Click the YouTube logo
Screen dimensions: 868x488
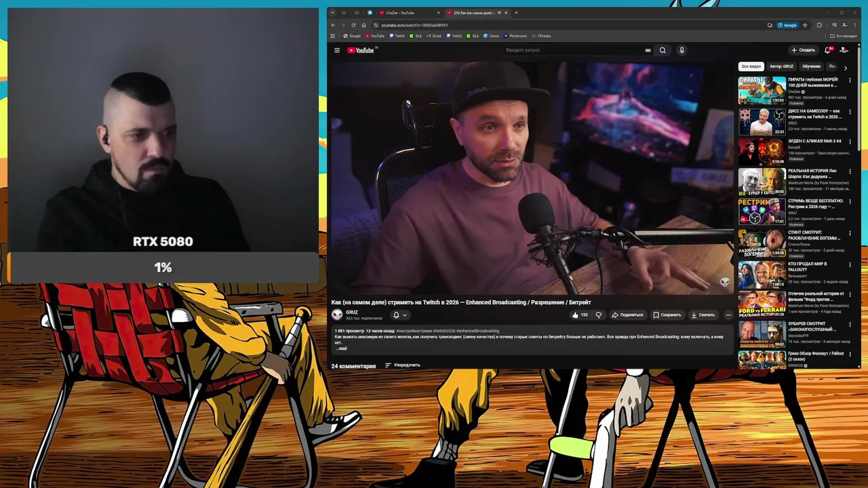(x=362, y=50)
